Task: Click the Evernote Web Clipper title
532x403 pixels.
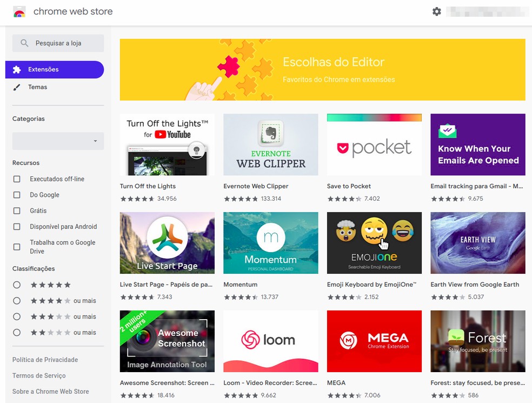Action: (x=256, y=186)
